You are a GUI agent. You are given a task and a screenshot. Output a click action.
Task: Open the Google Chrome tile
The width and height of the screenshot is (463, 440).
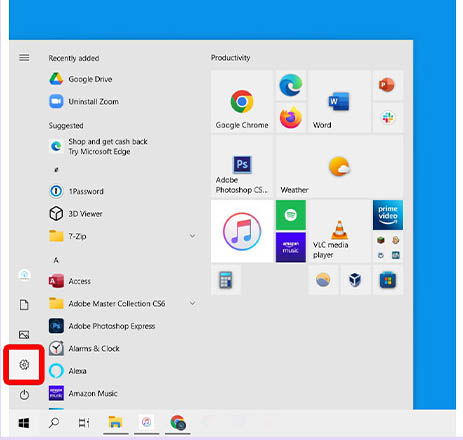(242, 101)
